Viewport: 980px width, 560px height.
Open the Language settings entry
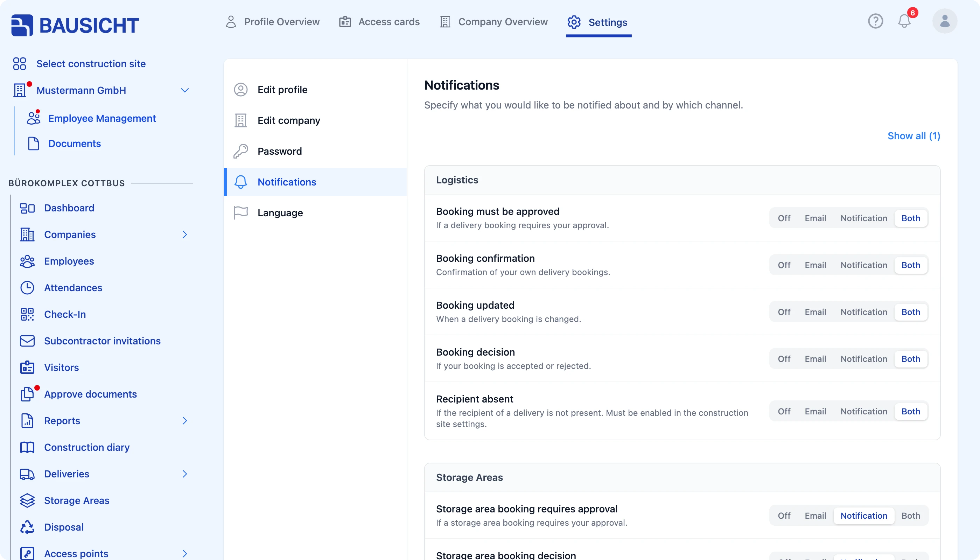tap(315, 213)
